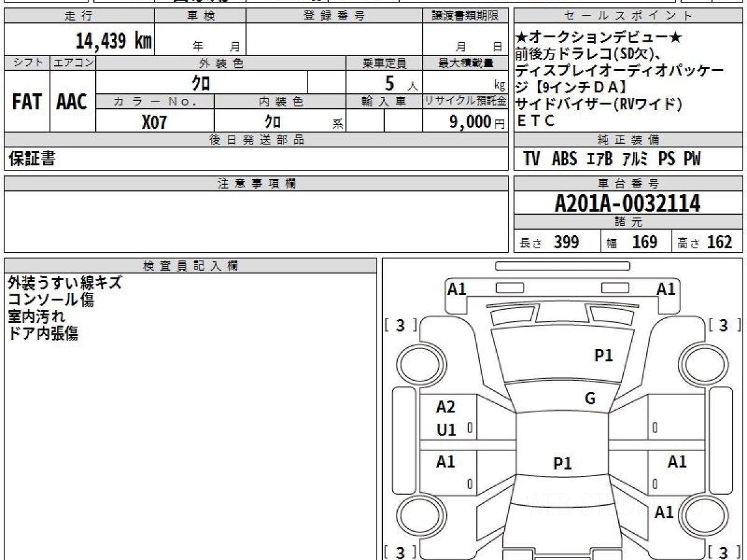Image resolution: width=747 pixels, height=560 pixels.
Task: Select the クロ value under 内装色
Action: (x=272, y=121)
